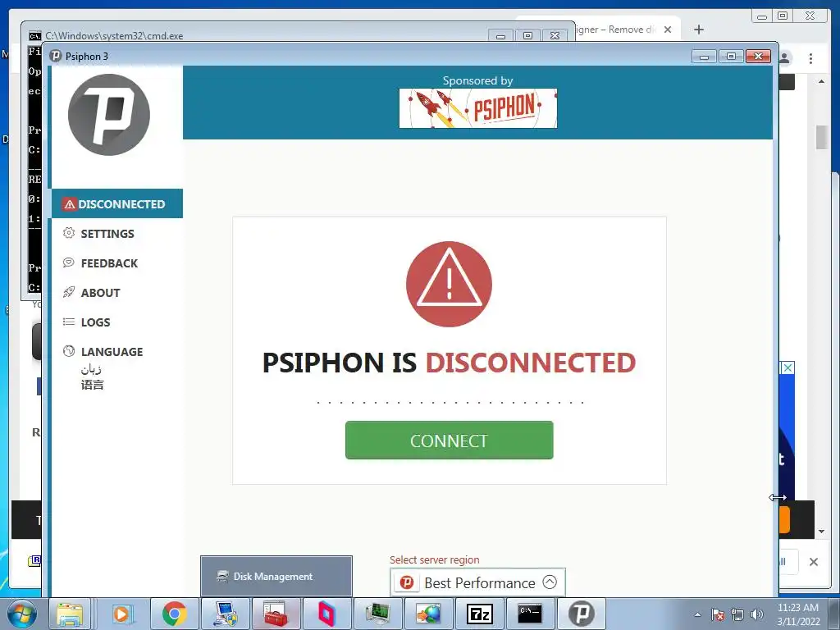Click the Psiphon title bar icon
Image resolution: width=840 pixels, height=630 pixels.
tap(55, 57)
